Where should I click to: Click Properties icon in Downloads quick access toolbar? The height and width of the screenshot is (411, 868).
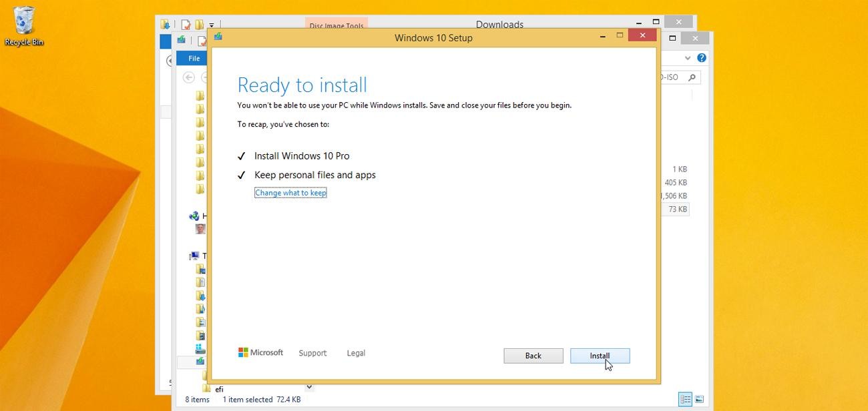tap(186, 25)
